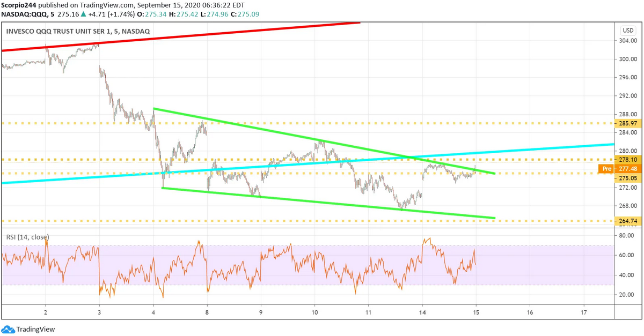Viewport: 644px width, 336px height.
Task: Click 292.00 on the price axis
Action: click(x=627, y=96)
